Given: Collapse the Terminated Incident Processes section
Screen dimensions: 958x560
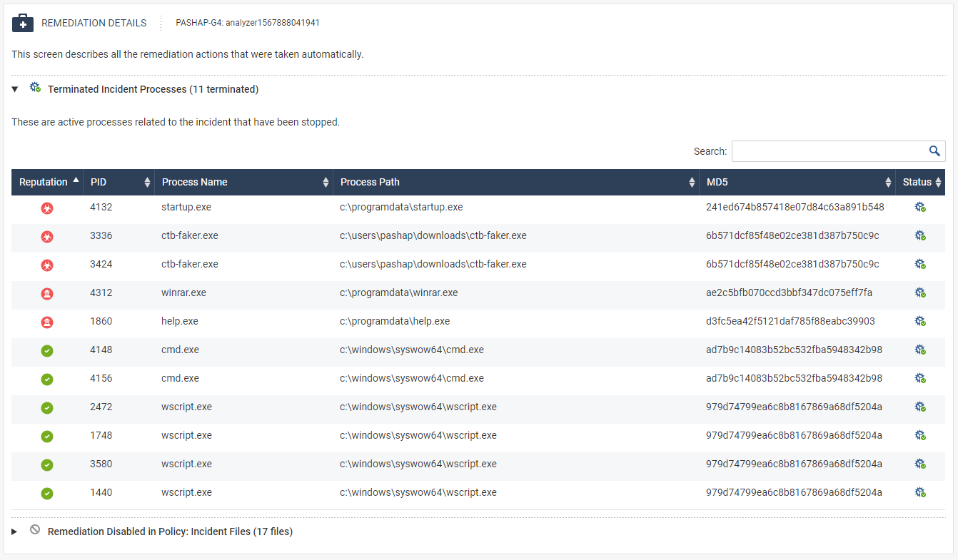Looking at the screenshot, I should [15, 89].
